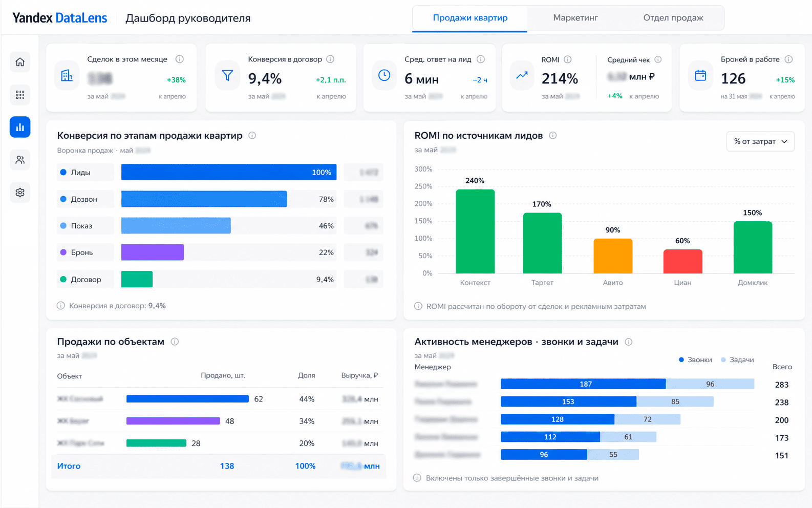This screenshot has width=812, height=508.
Task: Click the building icon on deals card
Action: (x=67, y=76)
